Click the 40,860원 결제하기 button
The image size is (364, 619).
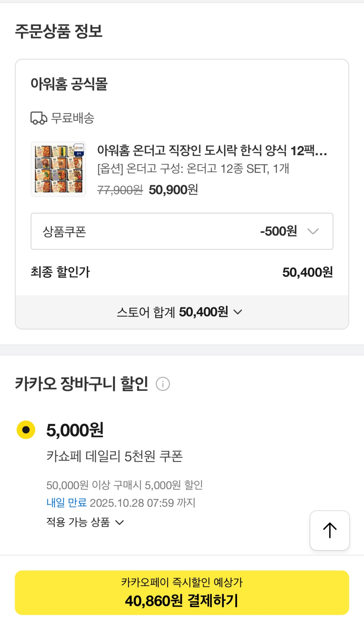182,593
